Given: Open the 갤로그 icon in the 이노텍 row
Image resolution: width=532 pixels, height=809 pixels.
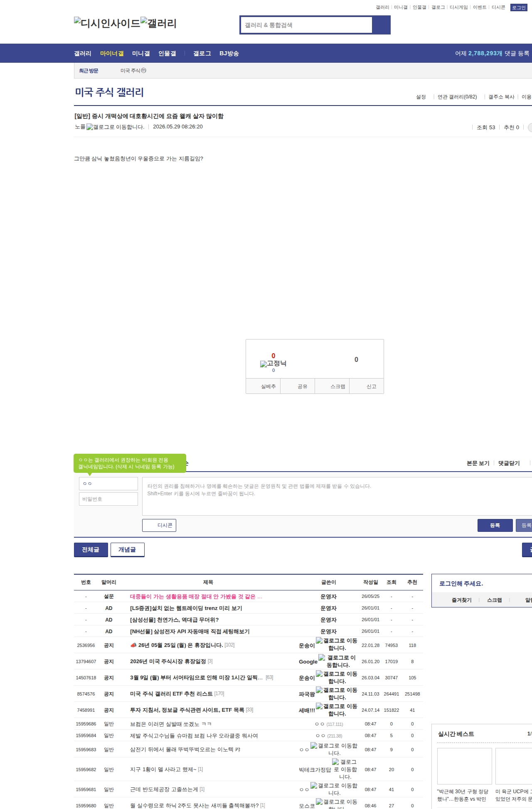Looking at the screenshot, I should pos(334,749).
